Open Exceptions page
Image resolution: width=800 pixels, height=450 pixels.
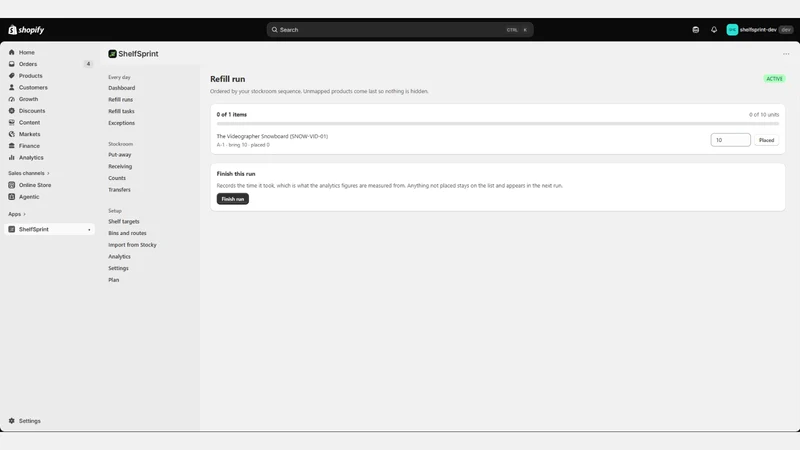pyautogui.click(x=121, y=123)
